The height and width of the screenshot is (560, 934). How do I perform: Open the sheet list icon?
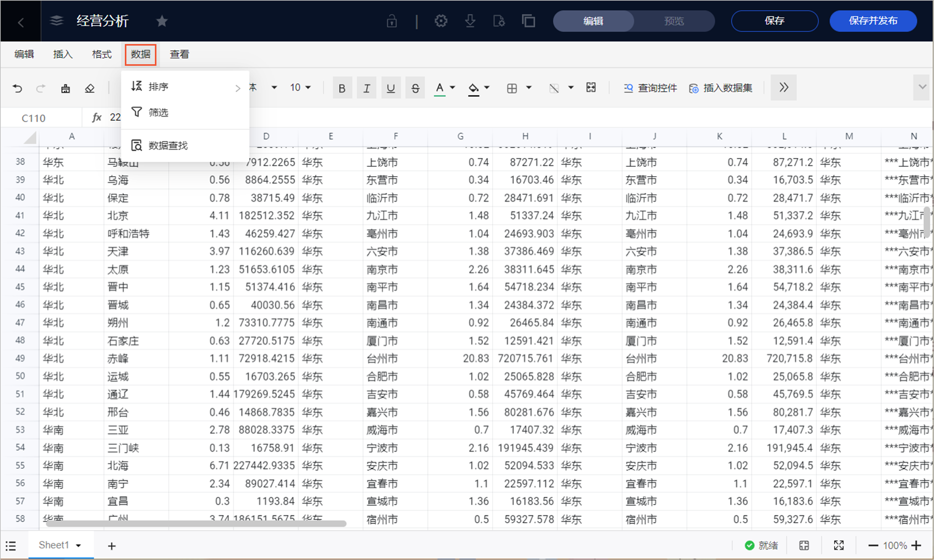coord(11,545)
